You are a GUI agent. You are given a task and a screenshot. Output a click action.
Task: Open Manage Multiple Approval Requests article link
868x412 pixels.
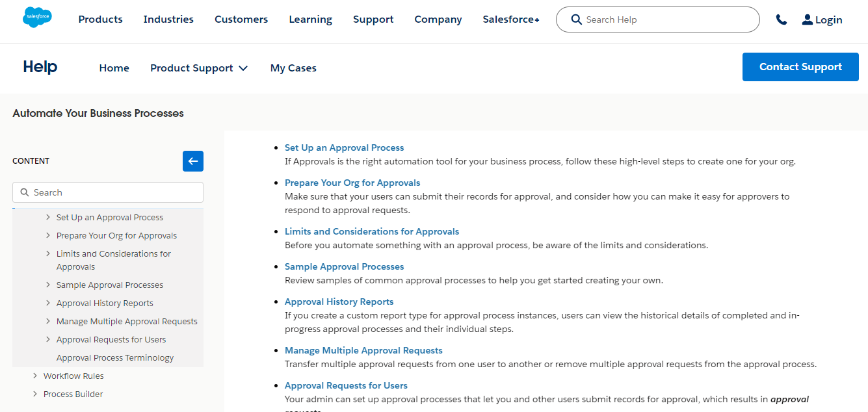[363, 350]
